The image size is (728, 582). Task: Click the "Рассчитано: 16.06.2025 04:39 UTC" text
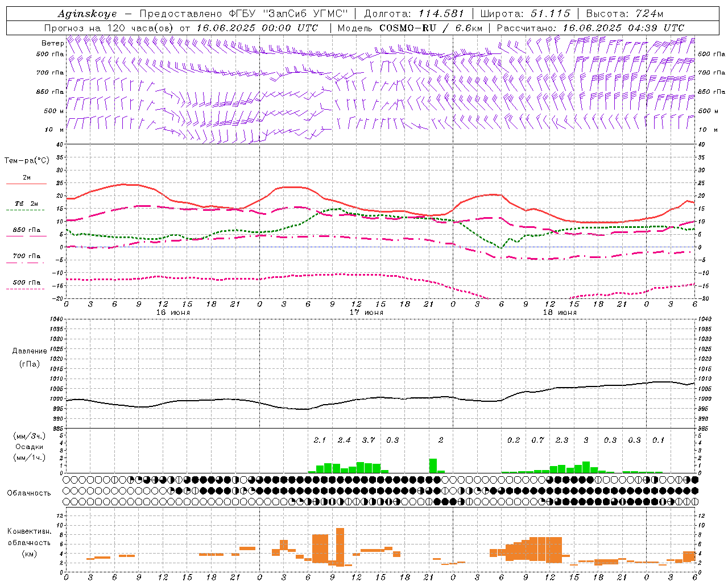tap(590, 28)
